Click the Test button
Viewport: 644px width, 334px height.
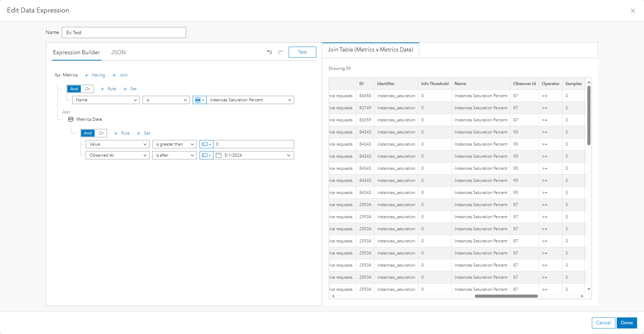[x=302, y=52]
